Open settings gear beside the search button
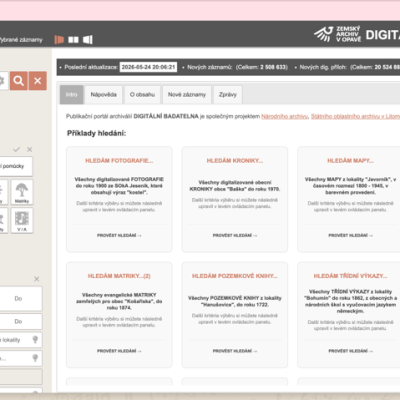400x400 pixels. click(3, 81)
